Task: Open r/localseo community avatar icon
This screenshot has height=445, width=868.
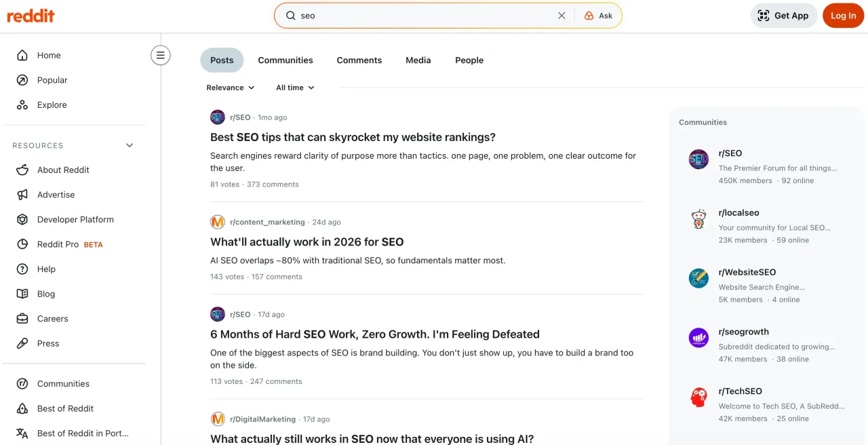Action: pos(698,219)
